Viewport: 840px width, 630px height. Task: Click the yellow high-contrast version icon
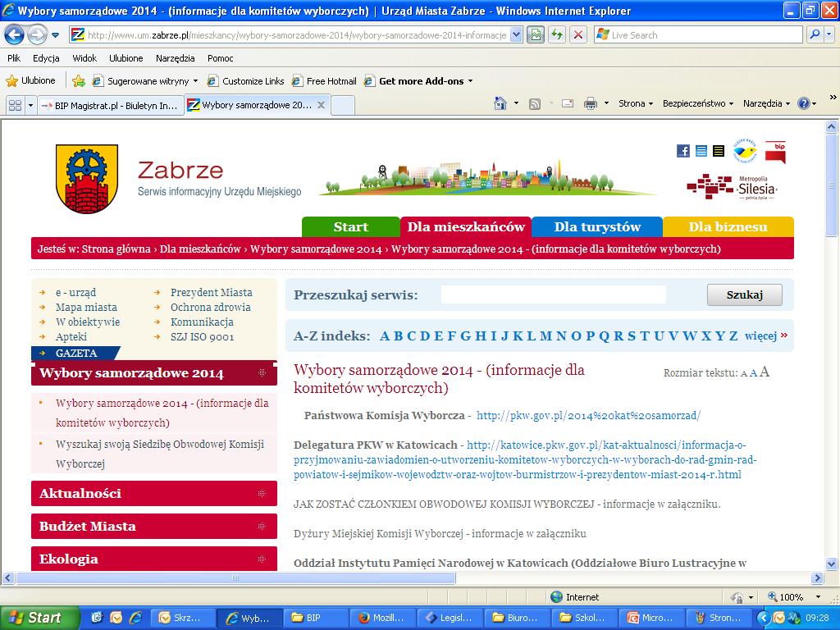[719, 151]
